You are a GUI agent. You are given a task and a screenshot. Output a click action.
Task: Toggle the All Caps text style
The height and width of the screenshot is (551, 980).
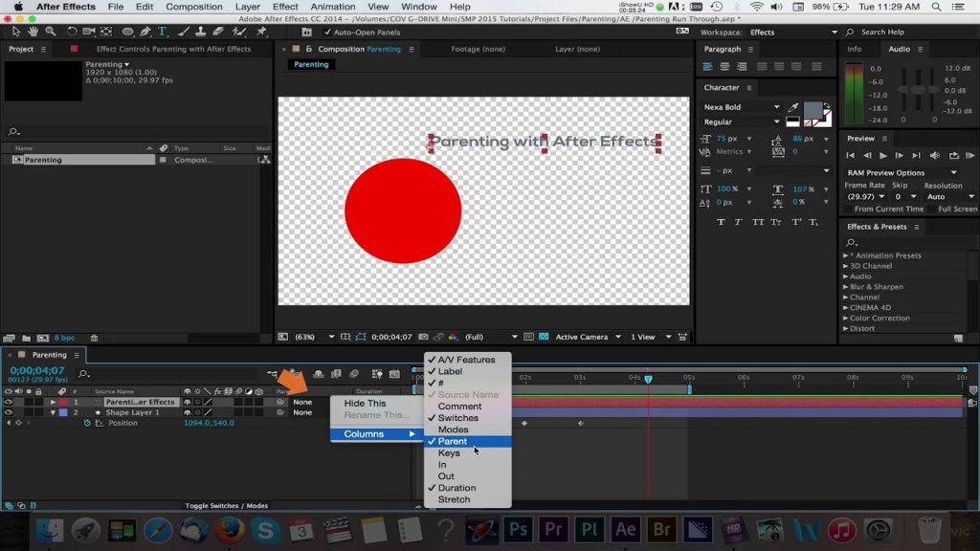coord(758,222)
